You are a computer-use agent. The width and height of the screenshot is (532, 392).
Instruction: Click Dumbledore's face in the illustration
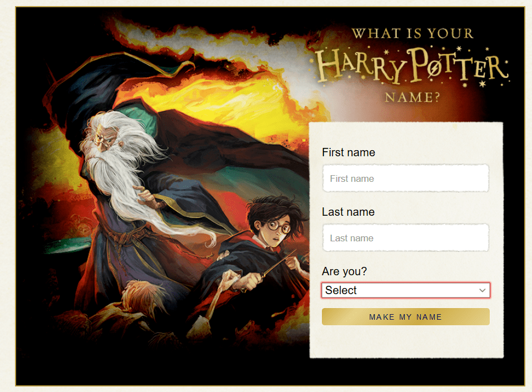point(102,139)
